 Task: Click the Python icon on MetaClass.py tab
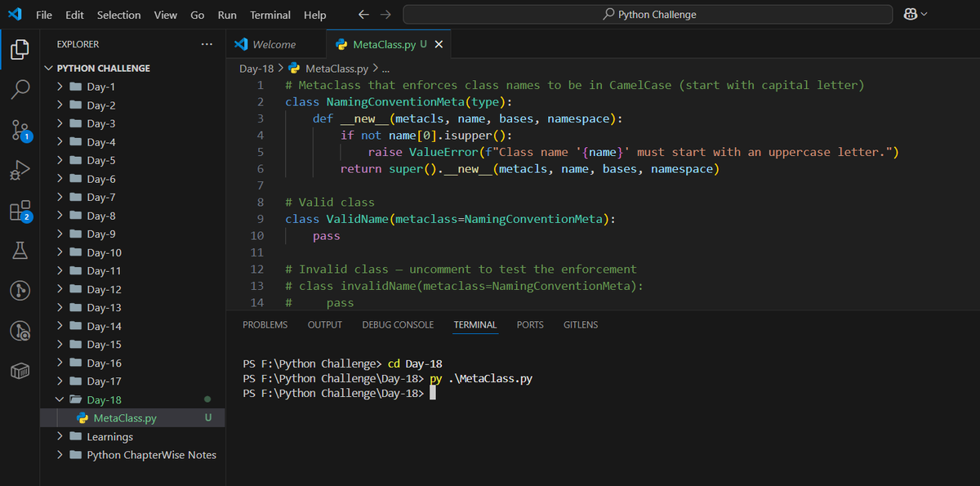[x=342, y=44]
